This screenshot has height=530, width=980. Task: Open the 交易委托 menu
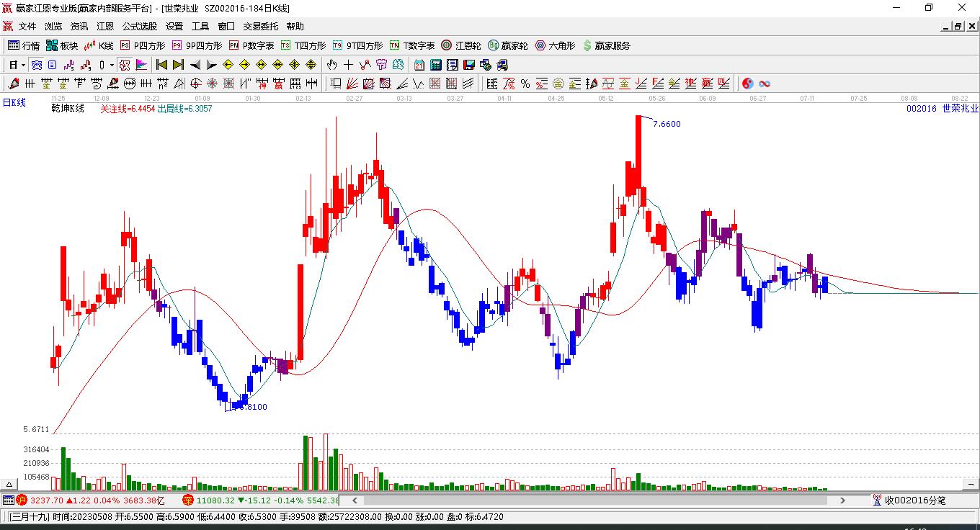point(260,27)
